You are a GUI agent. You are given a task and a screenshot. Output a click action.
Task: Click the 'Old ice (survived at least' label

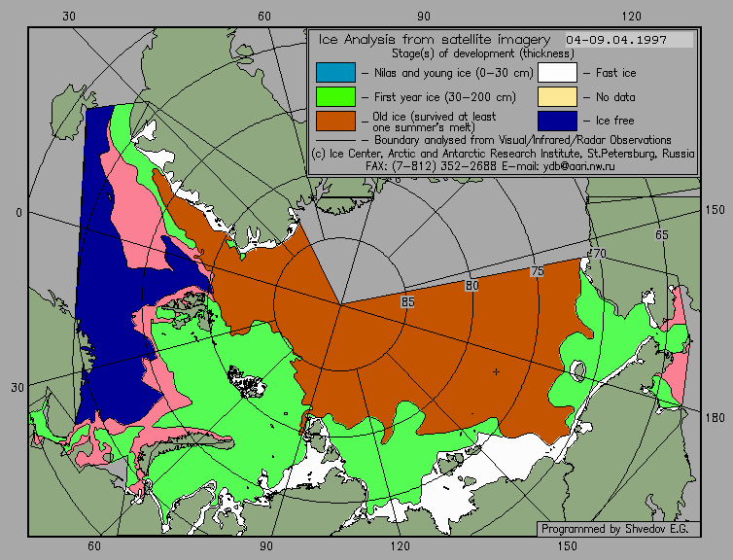pyautogui.click(x=435, y=117)
